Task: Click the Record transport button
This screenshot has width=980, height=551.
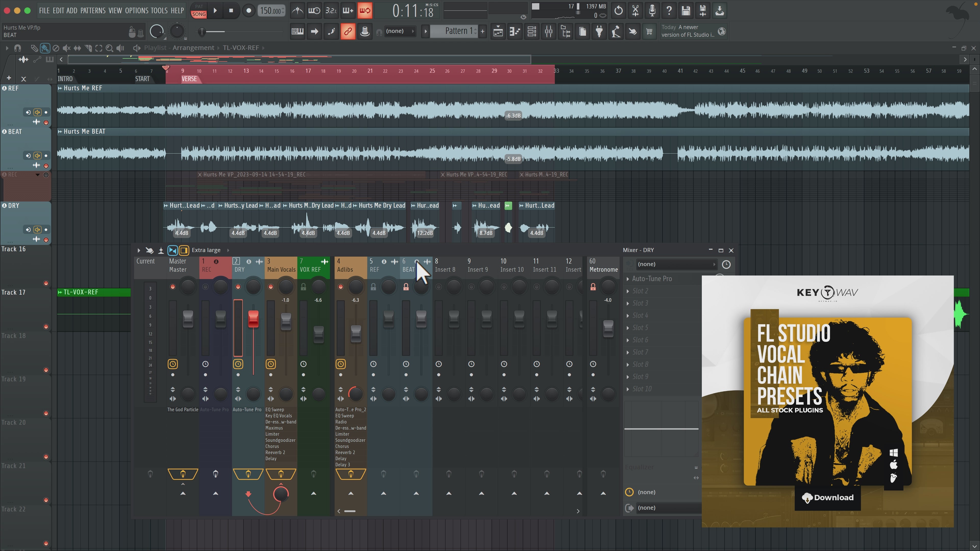Action: click(x=248, y=11)
